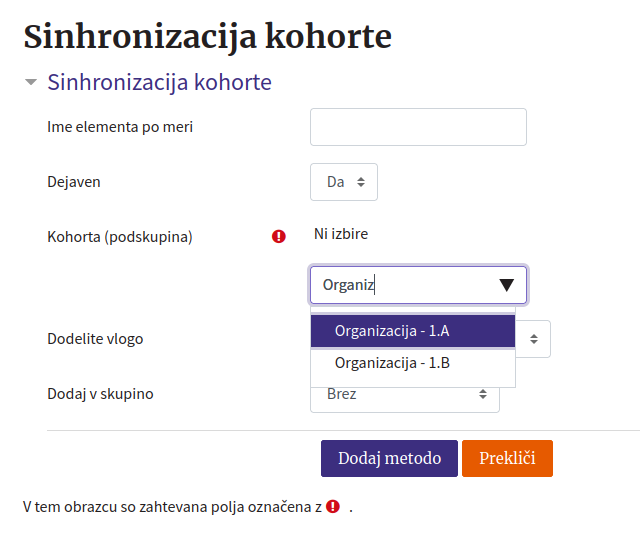Open the Sinhronizacija kohorte section heading link
640x545 pixels.
[x=159, y=82]
